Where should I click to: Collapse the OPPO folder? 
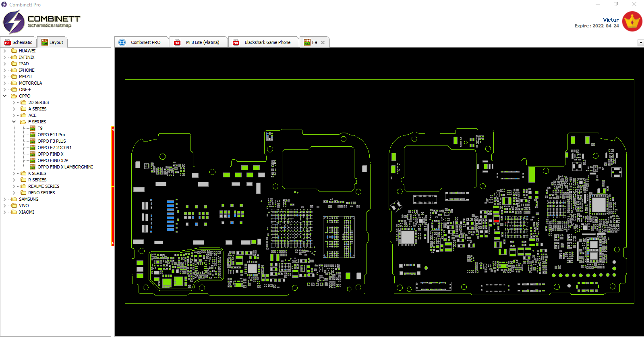[4, 96]
